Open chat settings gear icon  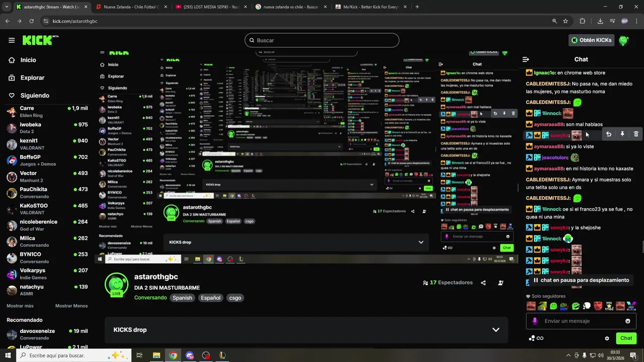pos(607,338)
